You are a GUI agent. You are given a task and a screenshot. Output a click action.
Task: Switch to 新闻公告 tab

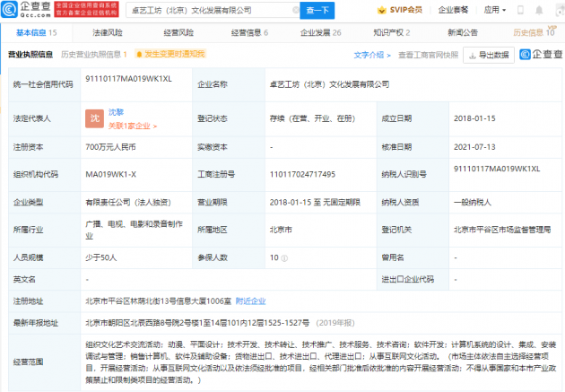click(x=463, y=33)
